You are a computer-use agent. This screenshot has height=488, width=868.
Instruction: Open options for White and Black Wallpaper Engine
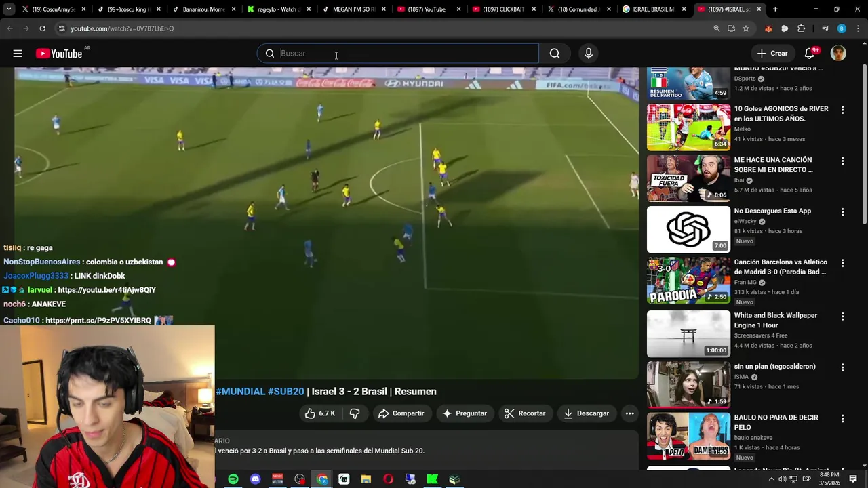coord(842,317)
